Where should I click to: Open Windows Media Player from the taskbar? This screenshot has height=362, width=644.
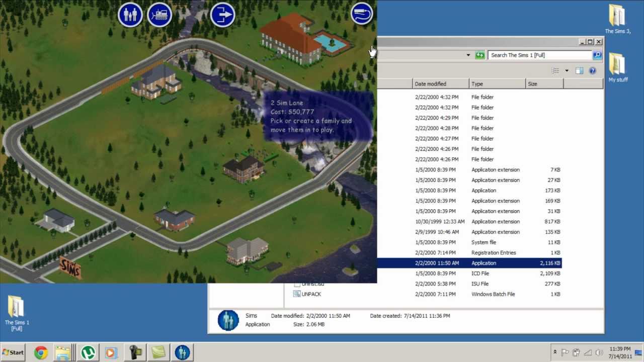tap(111, 352)
